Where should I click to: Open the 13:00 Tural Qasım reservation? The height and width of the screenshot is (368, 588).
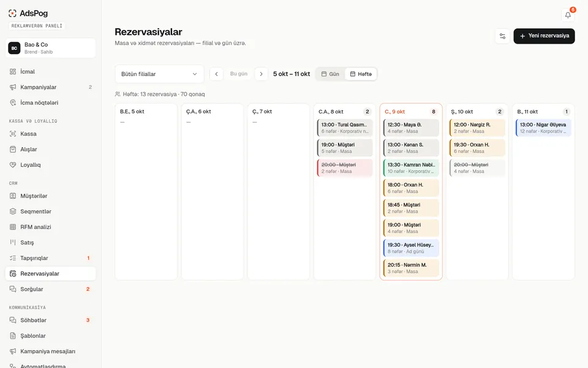click(x=345, y=128)
